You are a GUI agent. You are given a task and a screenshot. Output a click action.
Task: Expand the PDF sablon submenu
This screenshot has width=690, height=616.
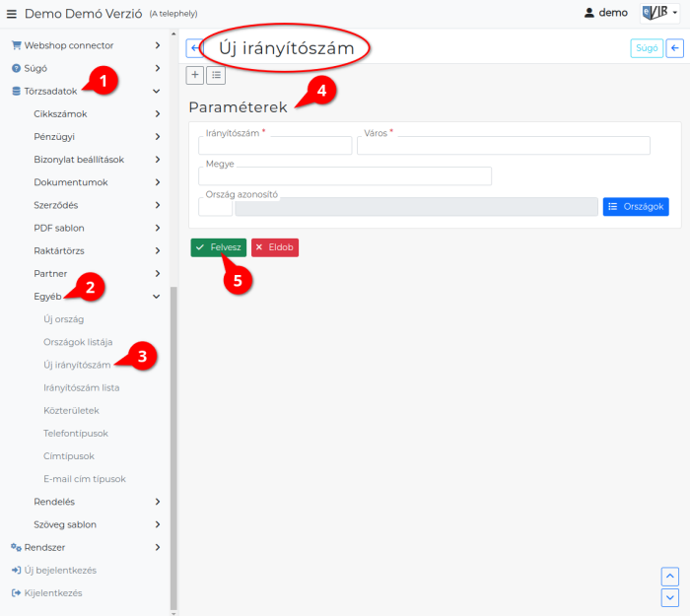158,228
